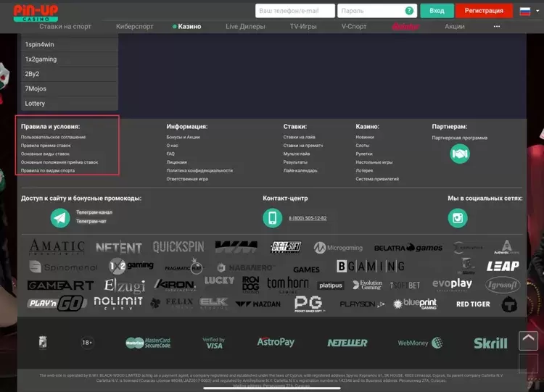Viewport: 544px width, 392px height.
Task: Click the contact-center phone icon
Action: point(272,218)
